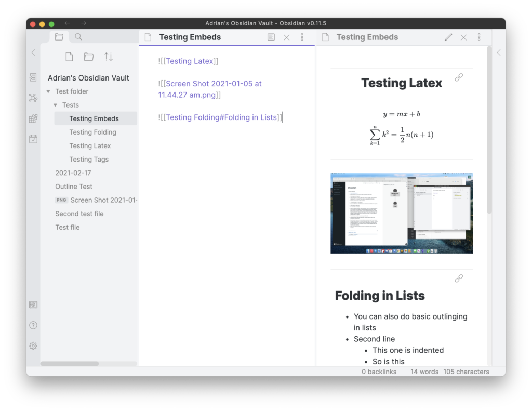Open today's daily note calendar icon

33,139
